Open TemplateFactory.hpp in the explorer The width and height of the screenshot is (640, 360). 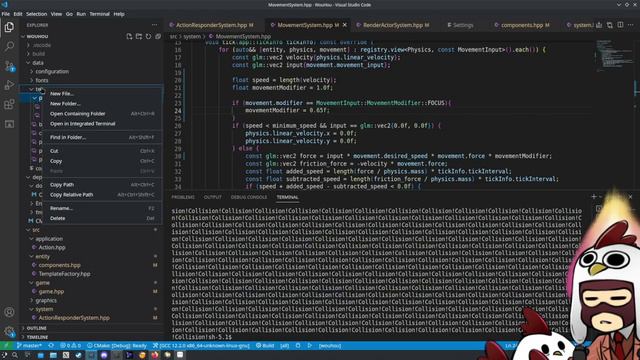[92, 274]
